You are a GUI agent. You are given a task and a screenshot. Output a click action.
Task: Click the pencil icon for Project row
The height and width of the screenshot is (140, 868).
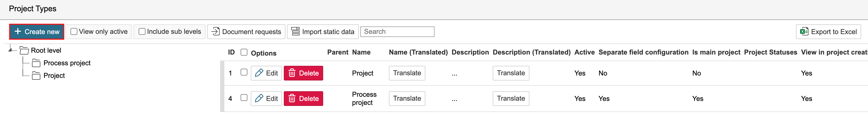pyautogui.click(x=259, y=73)
